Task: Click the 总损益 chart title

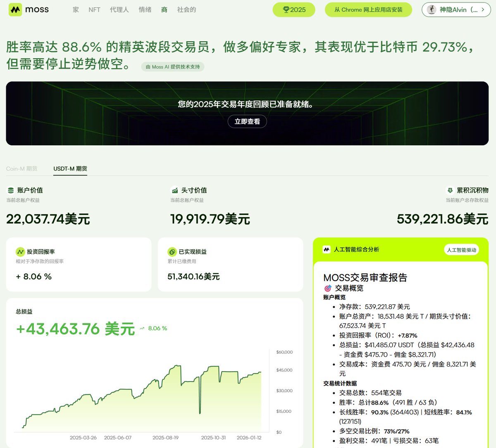Action: point(24,311)
